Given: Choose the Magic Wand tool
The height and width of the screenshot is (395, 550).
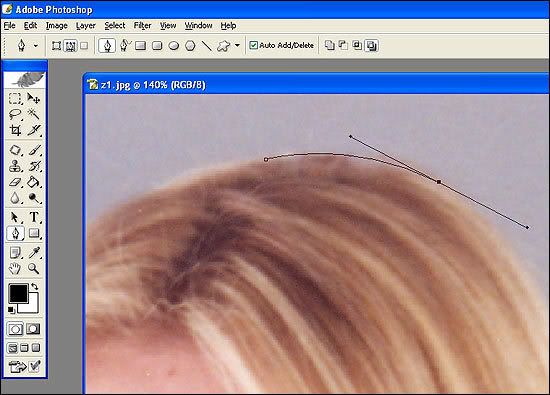Looking at the screenshot, I should coord(34,114).
